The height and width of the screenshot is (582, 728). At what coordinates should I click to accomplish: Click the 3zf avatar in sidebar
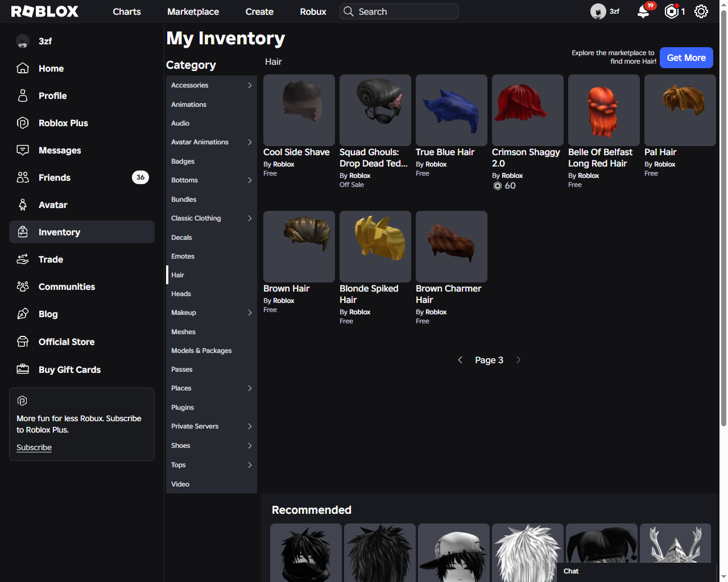23,41
